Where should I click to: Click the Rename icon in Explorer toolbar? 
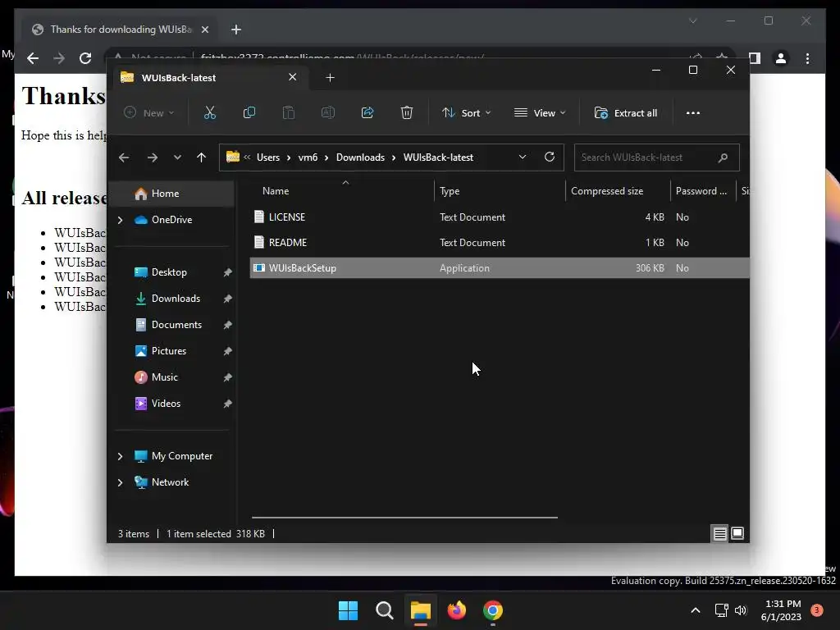pos(328,113)
